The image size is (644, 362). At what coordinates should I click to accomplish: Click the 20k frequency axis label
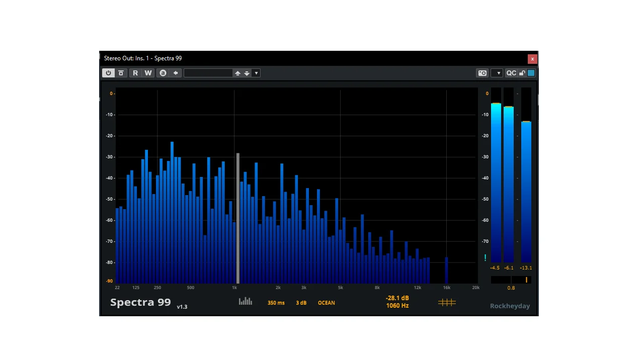click(x=475, y=288)
